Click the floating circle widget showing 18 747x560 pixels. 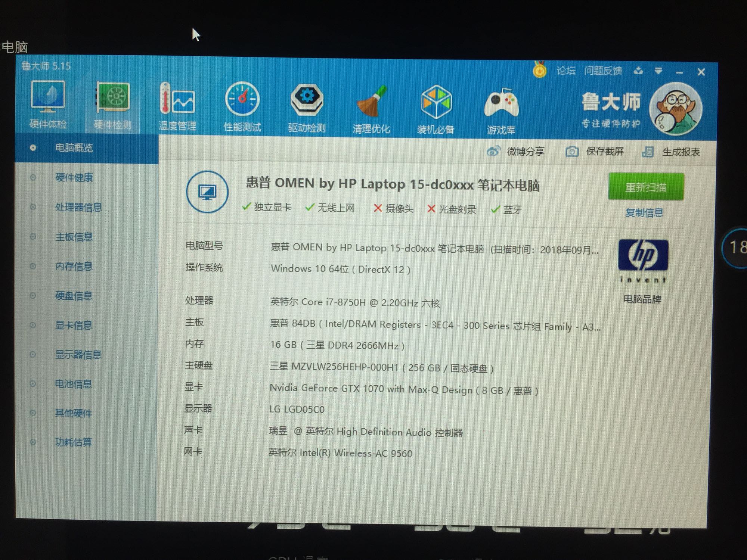pos(735,247)
